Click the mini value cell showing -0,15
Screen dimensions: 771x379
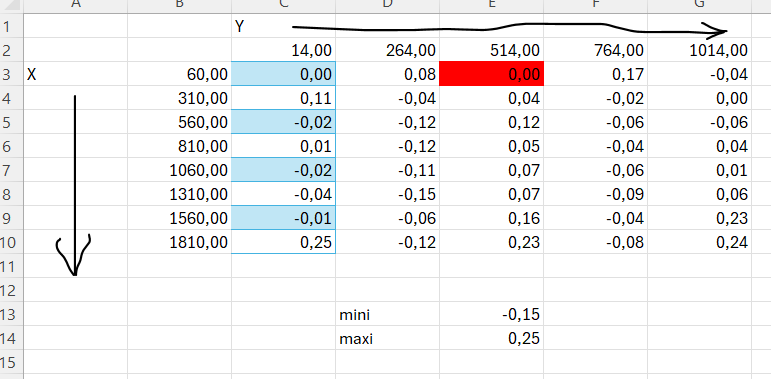click(491, 314)
